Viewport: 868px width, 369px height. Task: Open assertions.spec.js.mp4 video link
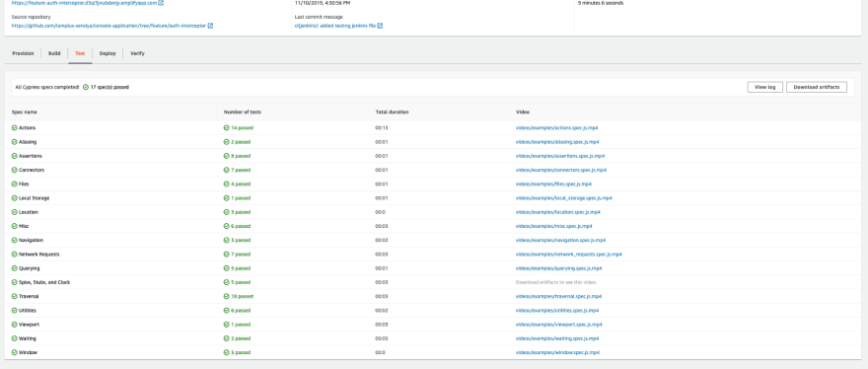560,156
